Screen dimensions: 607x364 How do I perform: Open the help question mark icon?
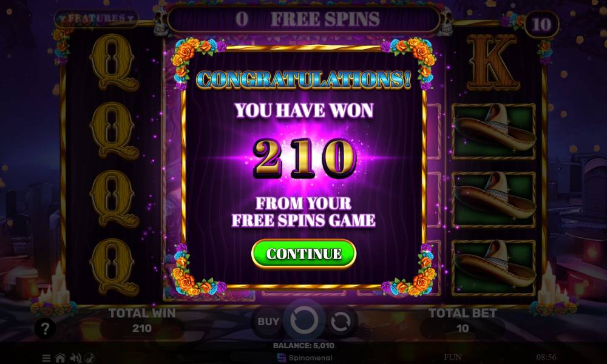click(x=45, y=328)
